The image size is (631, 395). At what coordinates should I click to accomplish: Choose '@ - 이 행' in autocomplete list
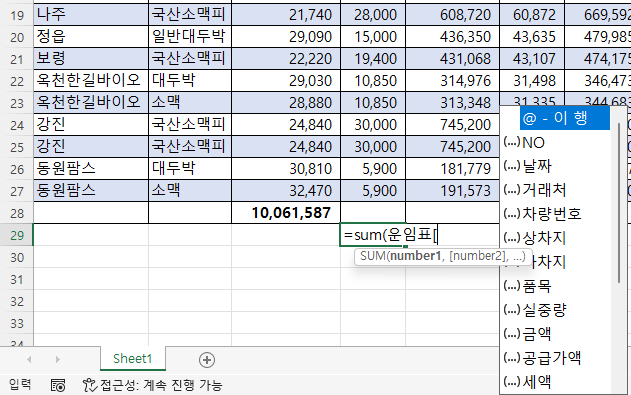[x=564, y=118]
